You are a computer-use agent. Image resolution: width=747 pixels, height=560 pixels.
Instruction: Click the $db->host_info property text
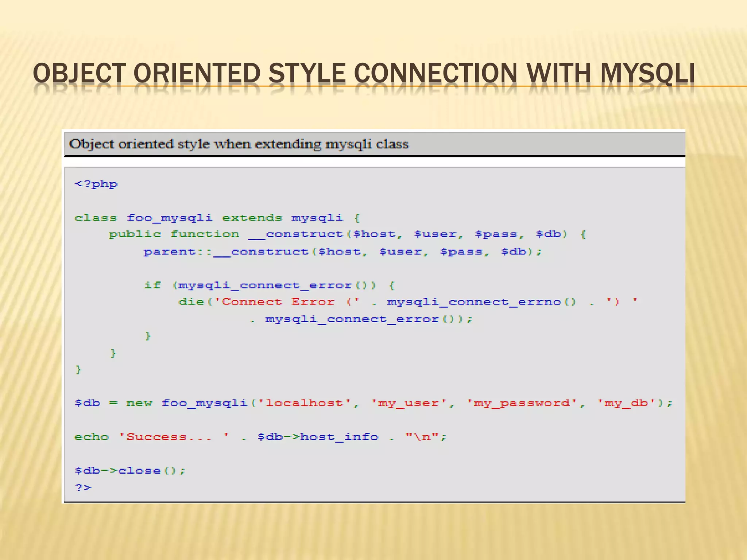(318, 437)
